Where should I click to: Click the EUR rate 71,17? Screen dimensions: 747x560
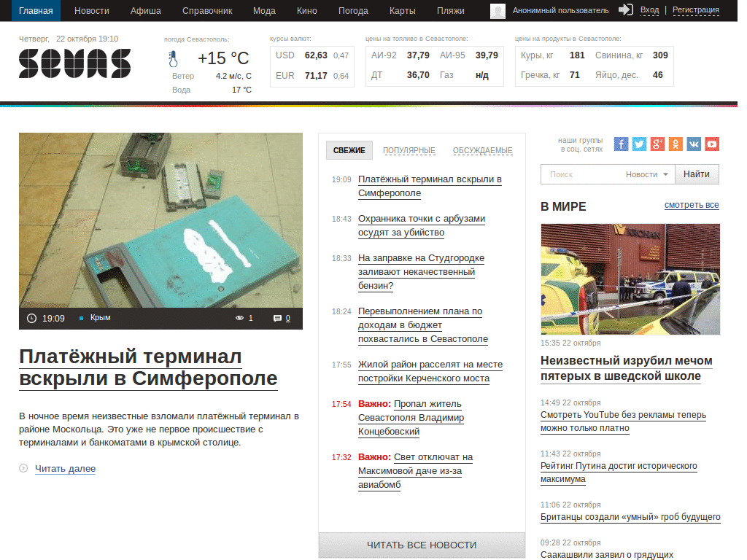pyautogui.click(x=316, y=75)
